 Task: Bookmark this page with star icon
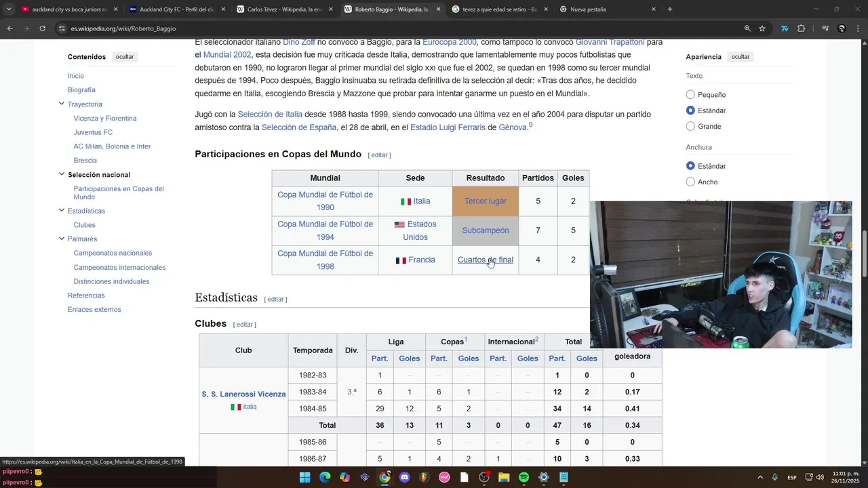(762, 28)
